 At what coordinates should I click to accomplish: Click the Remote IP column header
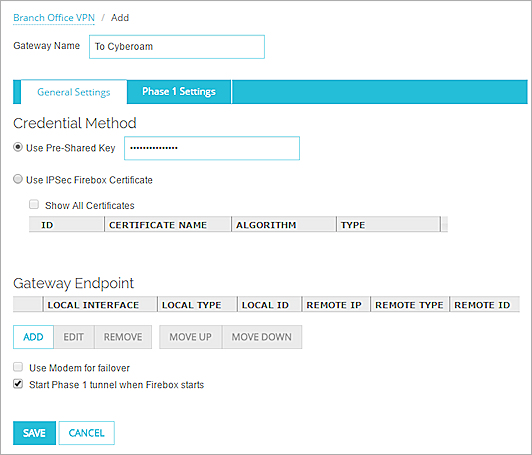336,305
